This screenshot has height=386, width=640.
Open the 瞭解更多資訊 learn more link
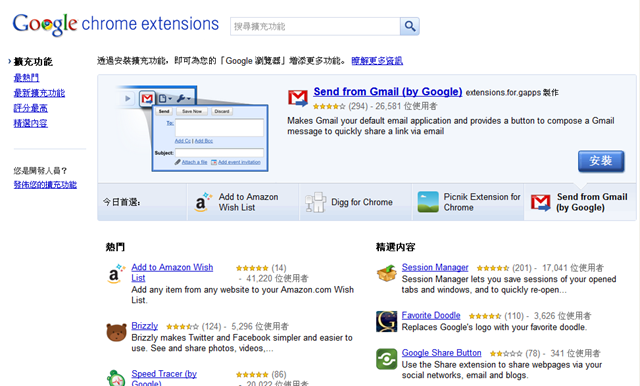point(377,61)
